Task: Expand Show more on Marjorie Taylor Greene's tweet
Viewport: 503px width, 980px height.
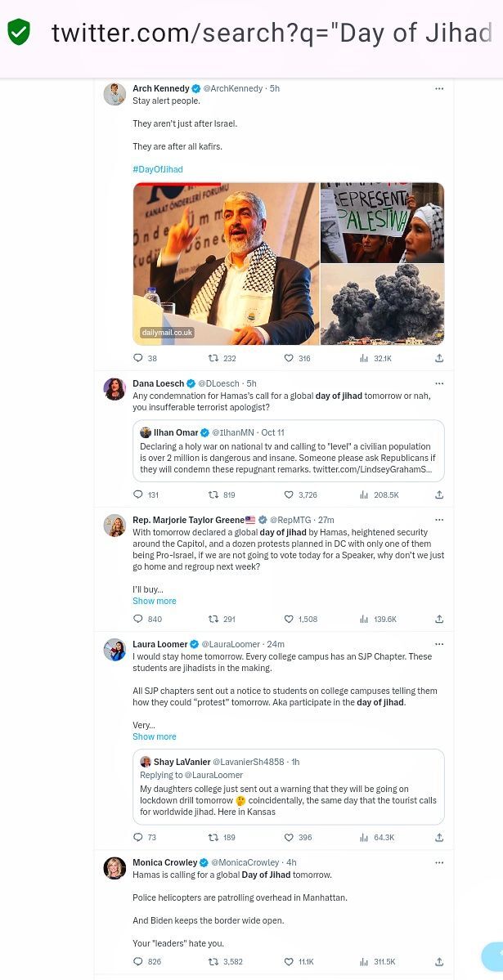Action: (155, 601)
